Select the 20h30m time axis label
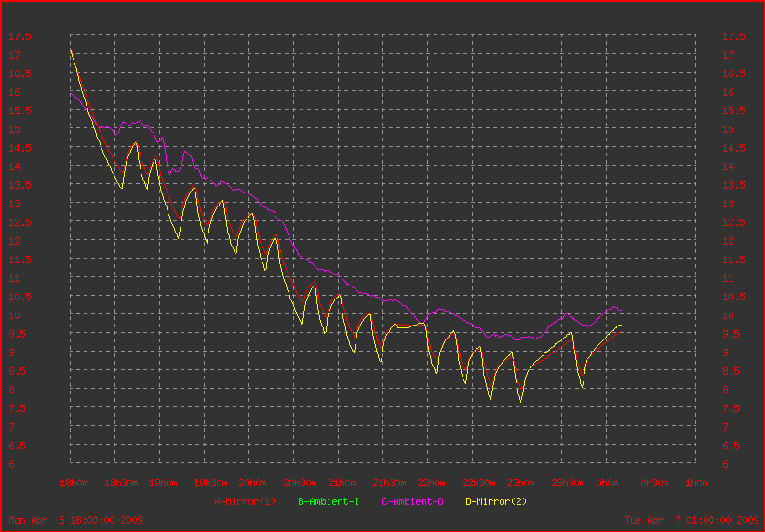Screen dimensions: 765x532 click(x=300, y=483)
